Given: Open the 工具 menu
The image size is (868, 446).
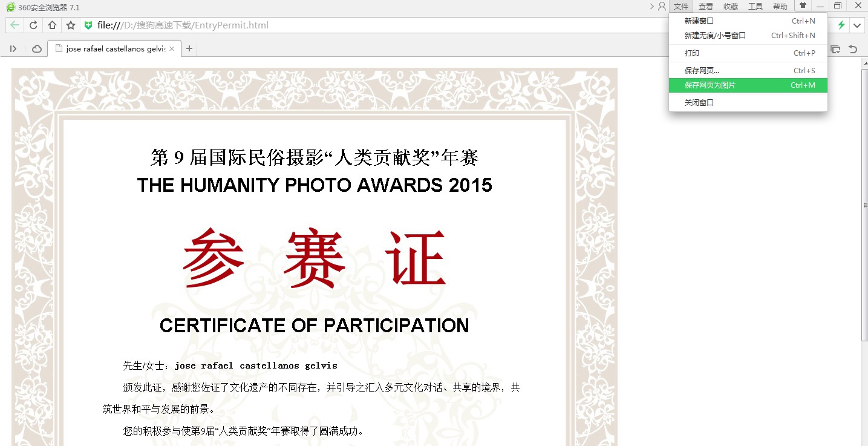Looking at the screenshot, I should click(755, 7).
